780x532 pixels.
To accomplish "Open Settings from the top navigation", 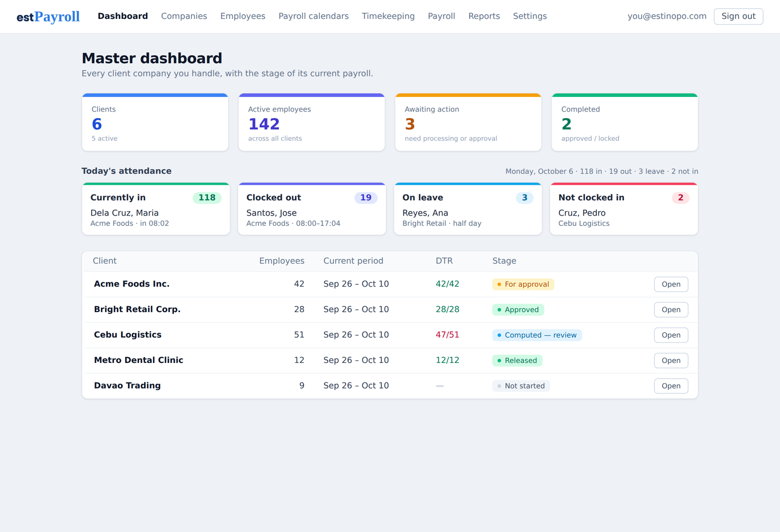I will click(530, 16).
